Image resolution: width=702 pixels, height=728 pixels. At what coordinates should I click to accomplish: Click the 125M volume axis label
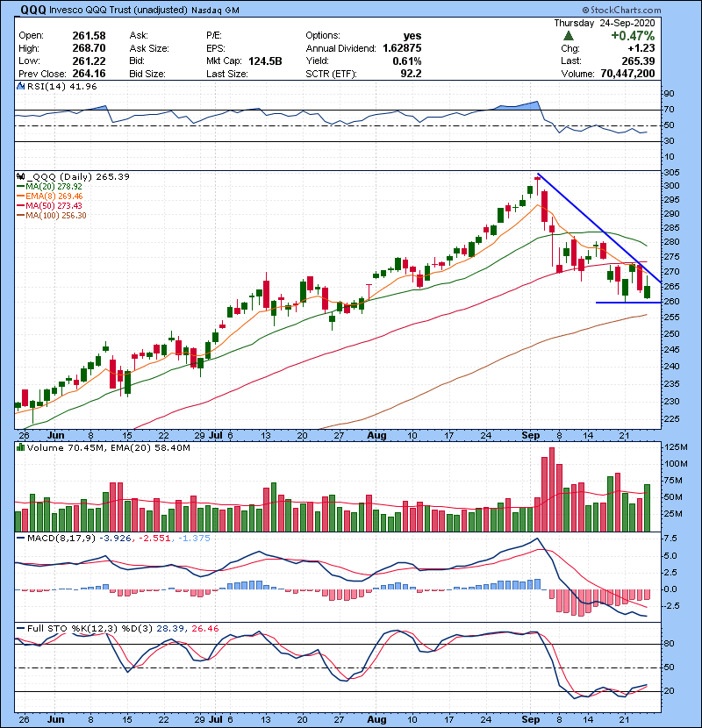point(676,447)
